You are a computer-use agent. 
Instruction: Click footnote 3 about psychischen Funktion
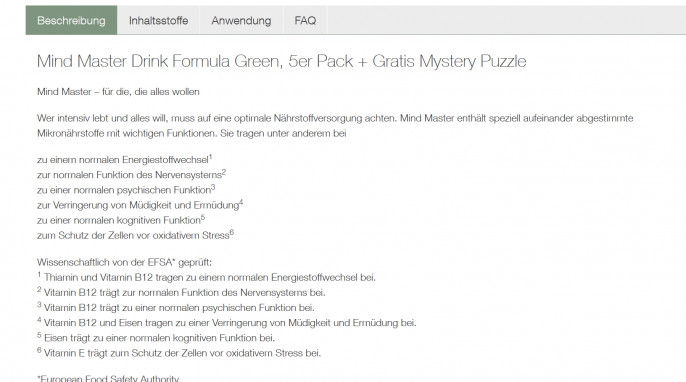pos(176,308)
